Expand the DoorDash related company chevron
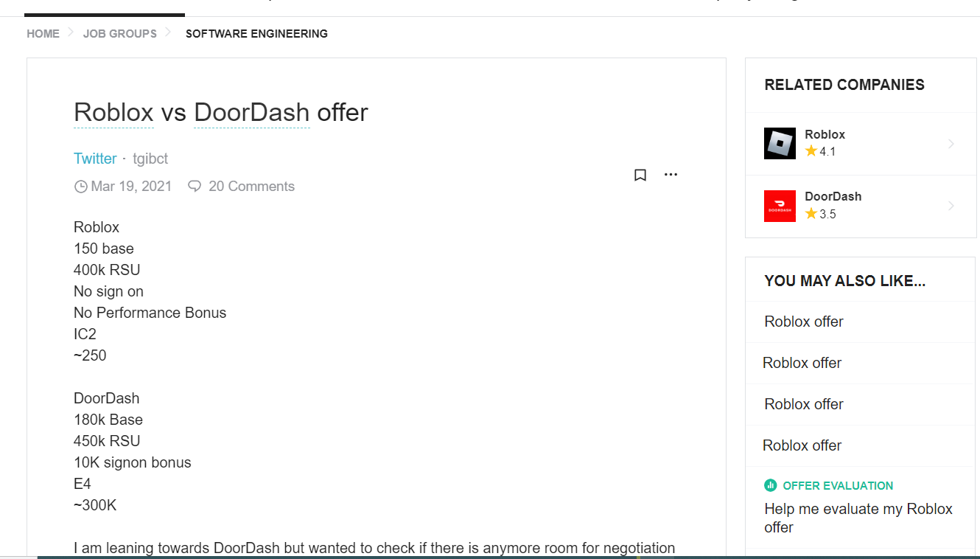980x559 pixels. 951,206
